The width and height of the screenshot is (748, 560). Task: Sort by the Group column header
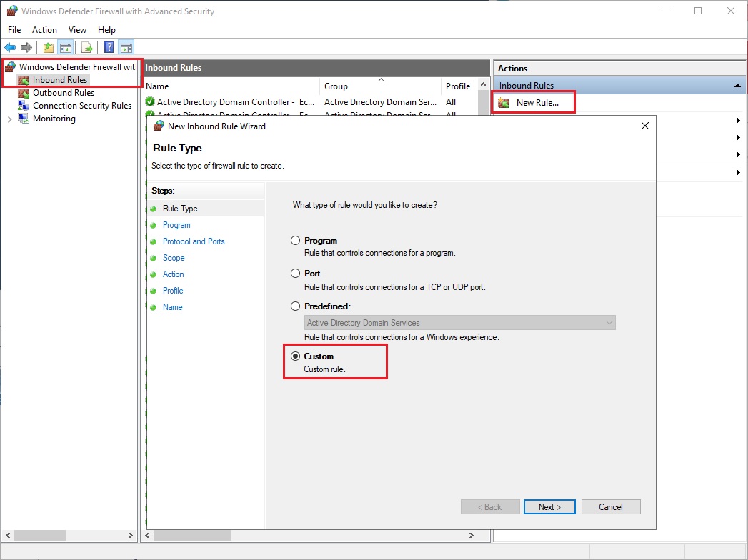381,86
